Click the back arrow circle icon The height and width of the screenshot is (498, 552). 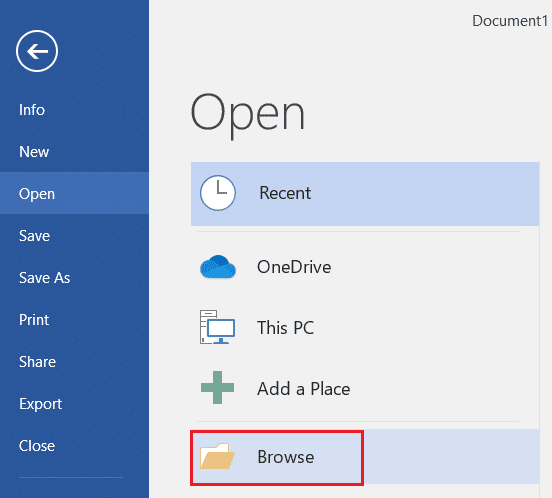[x=37, y=51]
